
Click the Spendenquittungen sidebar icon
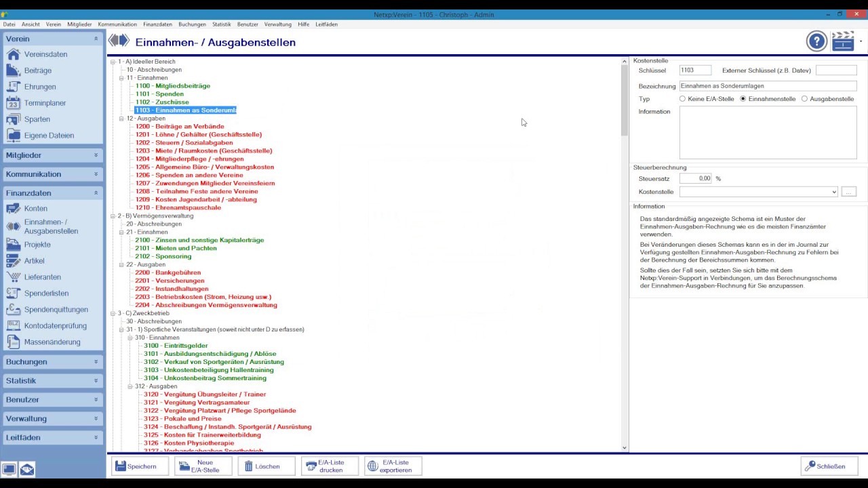tap(14, 310)
